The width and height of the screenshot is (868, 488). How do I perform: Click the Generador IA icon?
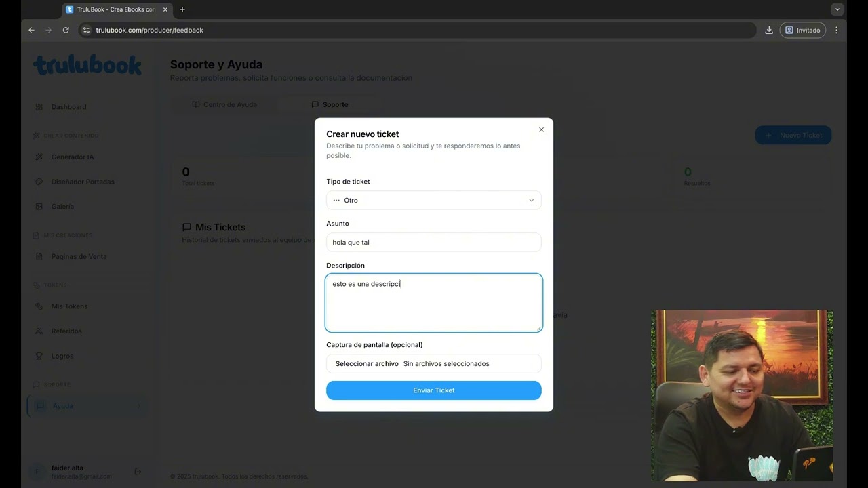[39, 157]
